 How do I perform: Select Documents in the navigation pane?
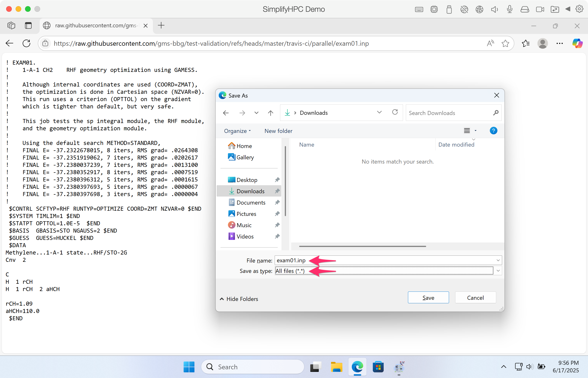(x=251, y=202)
